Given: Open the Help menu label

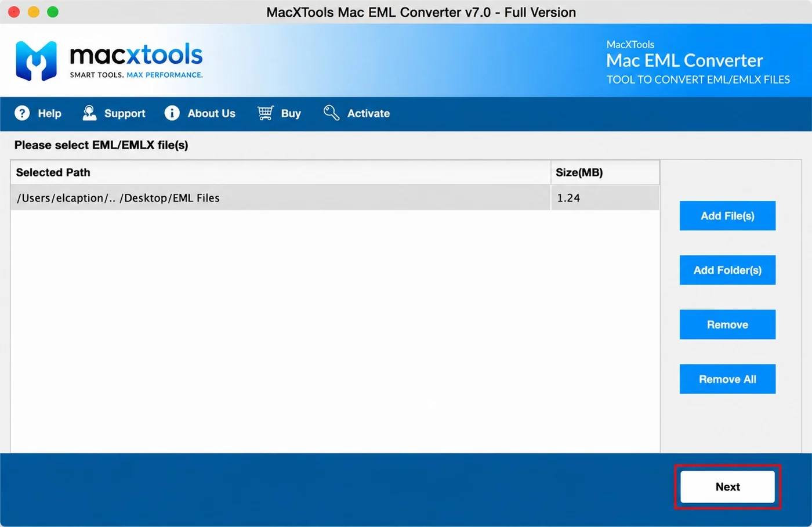Looking at the screenshot, I should coord(49,114).
